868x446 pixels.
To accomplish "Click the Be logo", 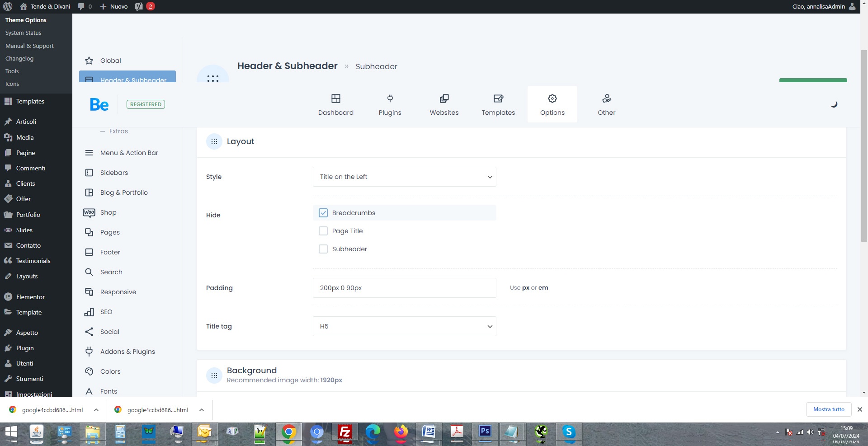I will click(99, 104).
